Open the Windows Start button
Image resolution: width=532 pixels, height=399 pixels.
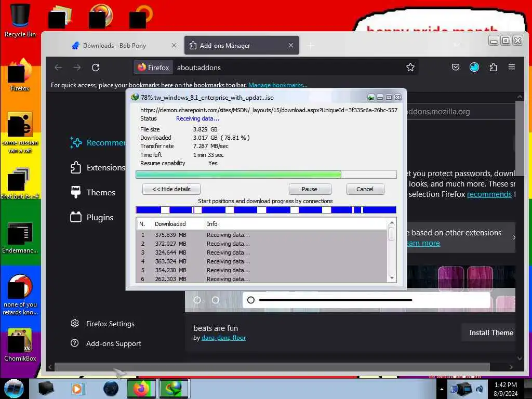coord(14,389)
